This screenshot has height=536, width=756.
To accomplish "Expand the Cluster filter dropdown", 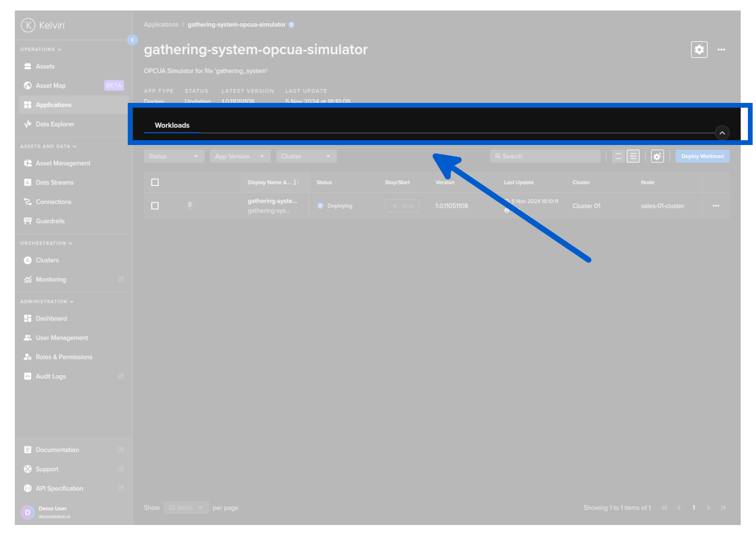I will 306,156.
